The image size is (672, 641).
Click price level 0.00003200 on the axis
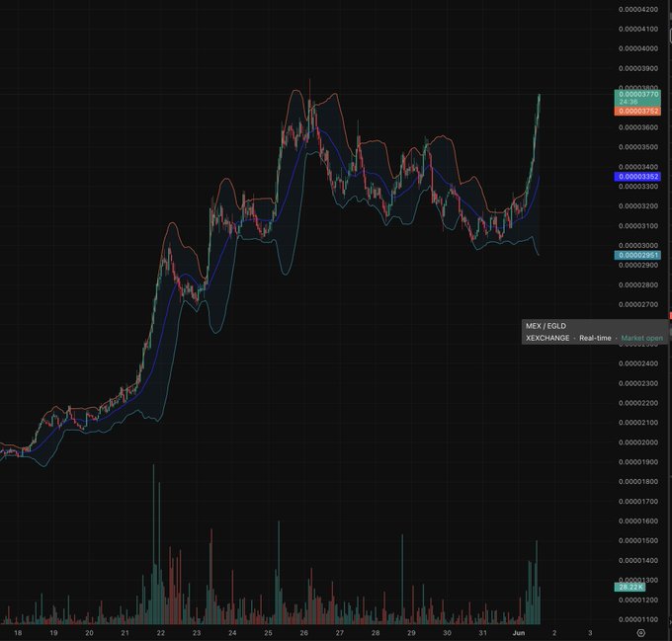coord(638,206)
